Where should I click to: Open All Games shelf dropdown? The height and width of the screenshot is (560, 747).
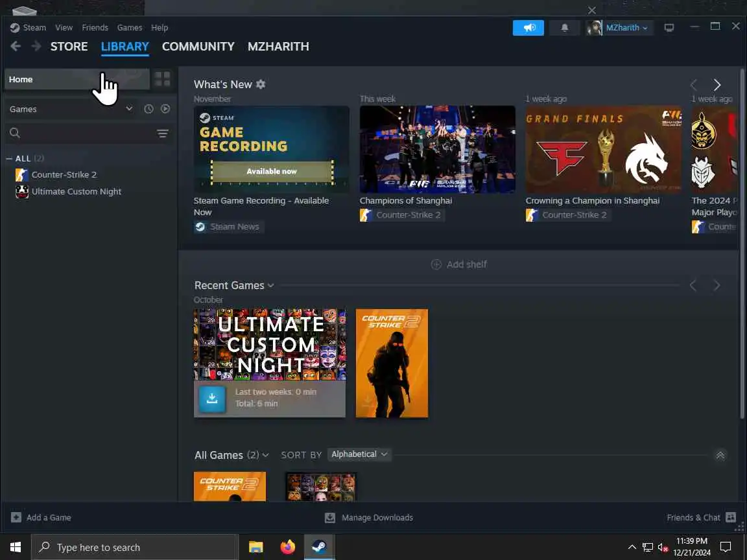click(x=265, y=455)
